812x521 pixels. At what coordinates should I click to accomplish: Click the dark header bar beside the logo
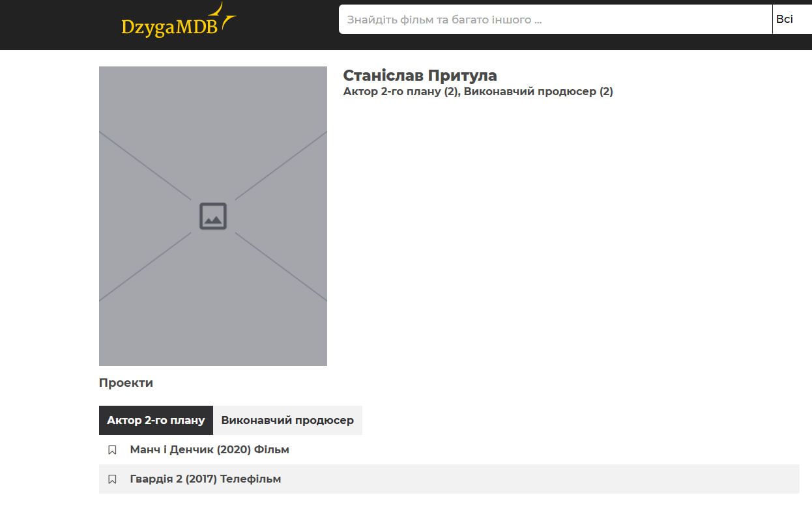point(287,25)
